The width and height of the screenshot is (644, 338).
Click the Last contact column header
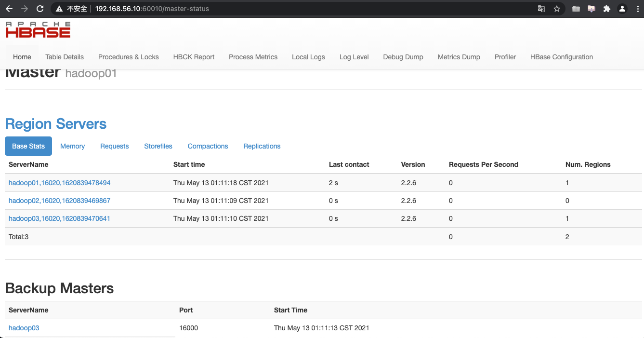pos(349,164)
